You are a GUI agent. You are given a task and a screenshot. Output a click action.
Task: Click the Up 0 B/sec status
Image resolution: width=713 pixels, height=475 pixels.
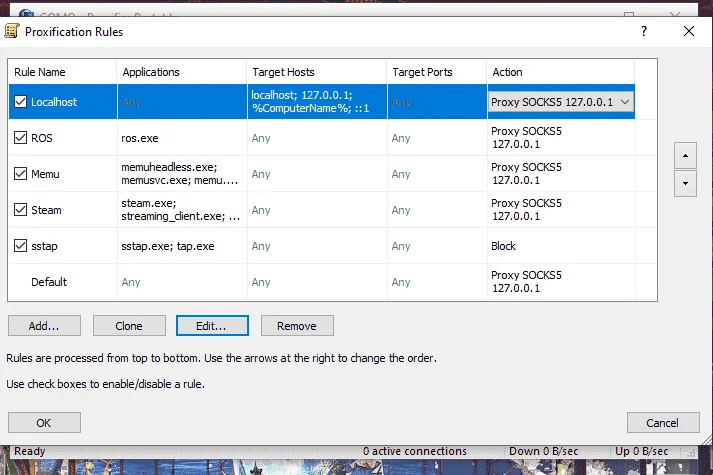tap(642, 451)
